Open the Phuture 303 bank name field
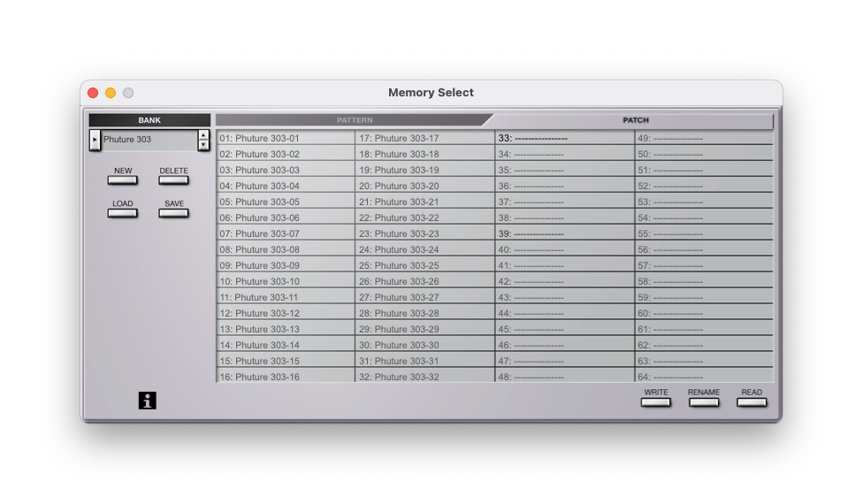Screen dimensions: 863x504 click(x=148, y=140)
